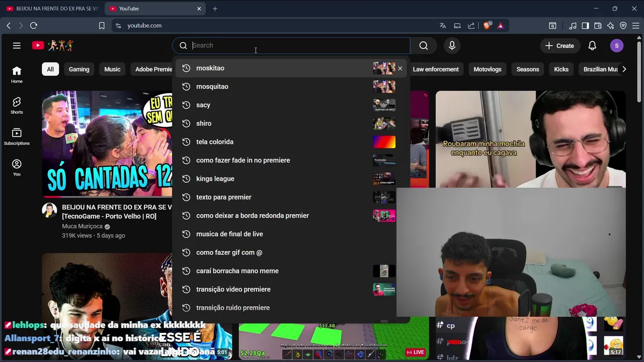This screenshot has width=644, height=362.
Task: Select the Motovlogs chip
Action: tap(488, 69)
